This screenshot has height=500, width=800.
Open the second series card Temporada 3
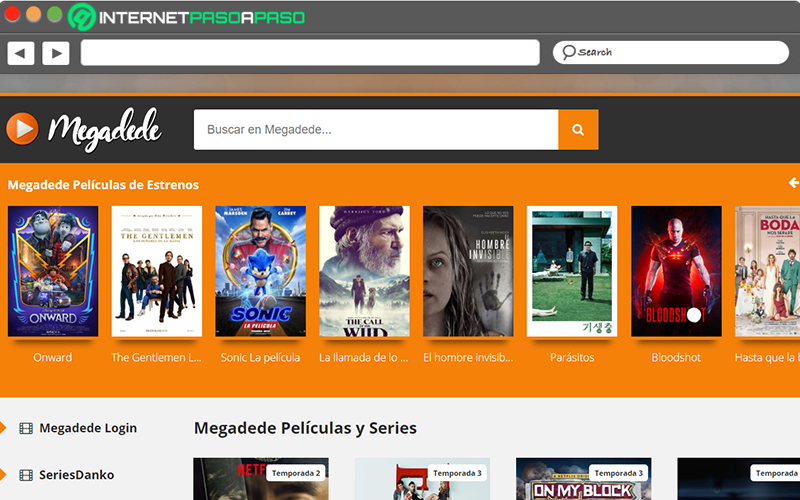tap(422, 479)
